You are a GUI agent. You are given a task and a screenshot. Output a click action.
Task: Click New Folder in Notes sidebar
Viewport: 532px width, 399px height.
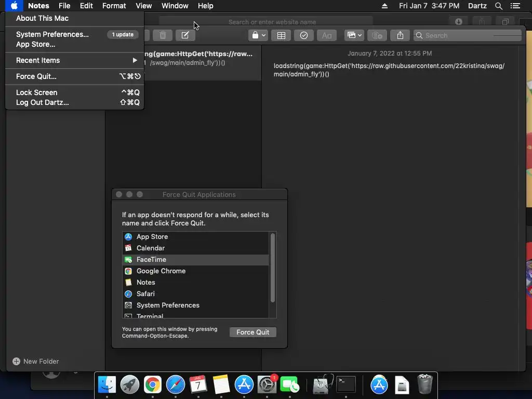tap(36, 362)
